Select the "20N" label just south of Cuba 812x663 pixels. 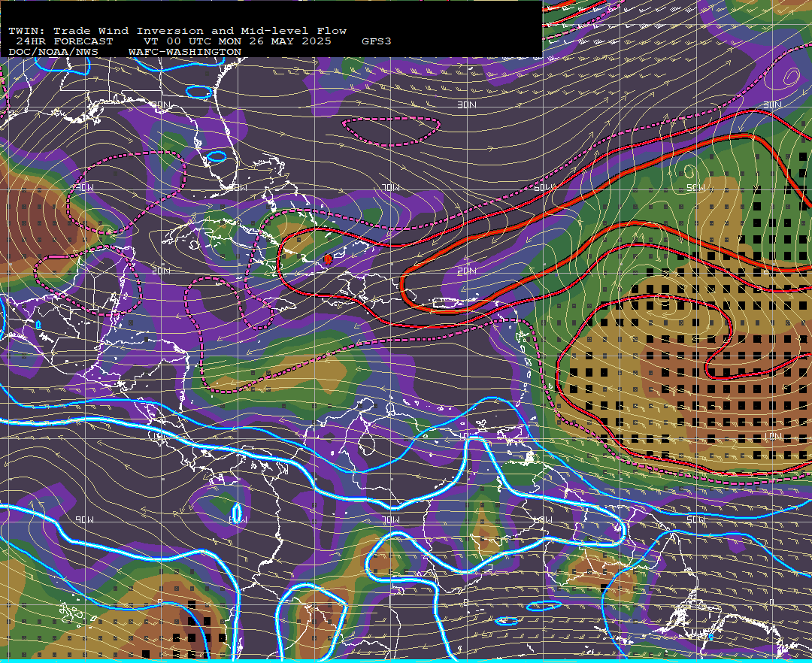pyautogui.click(x=161, y=271)
